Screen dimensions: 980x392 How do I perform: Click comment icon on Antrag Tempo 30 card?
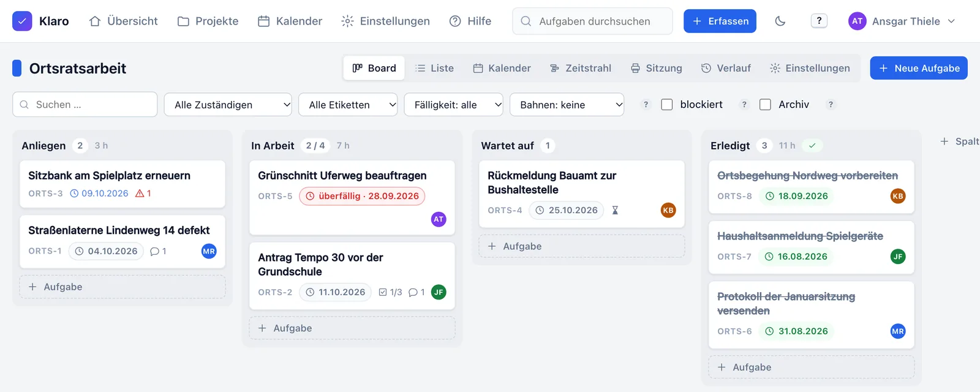413,292
